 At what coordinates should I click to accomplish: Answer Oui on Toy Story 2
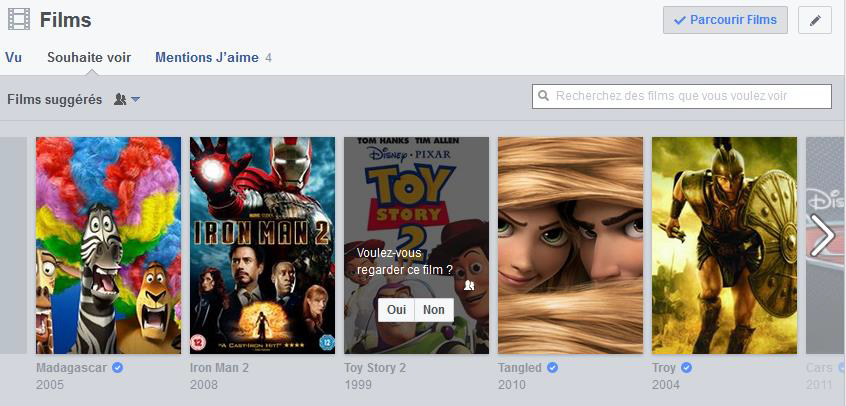[396, 310]
